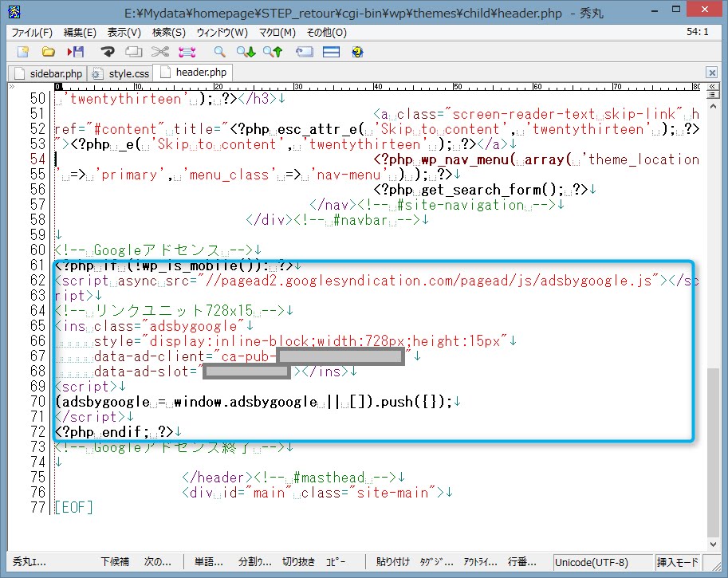The height and width of the screenshot is (578, 728).
Task: Click the Cut scissors icon
Action: [160, 52]
